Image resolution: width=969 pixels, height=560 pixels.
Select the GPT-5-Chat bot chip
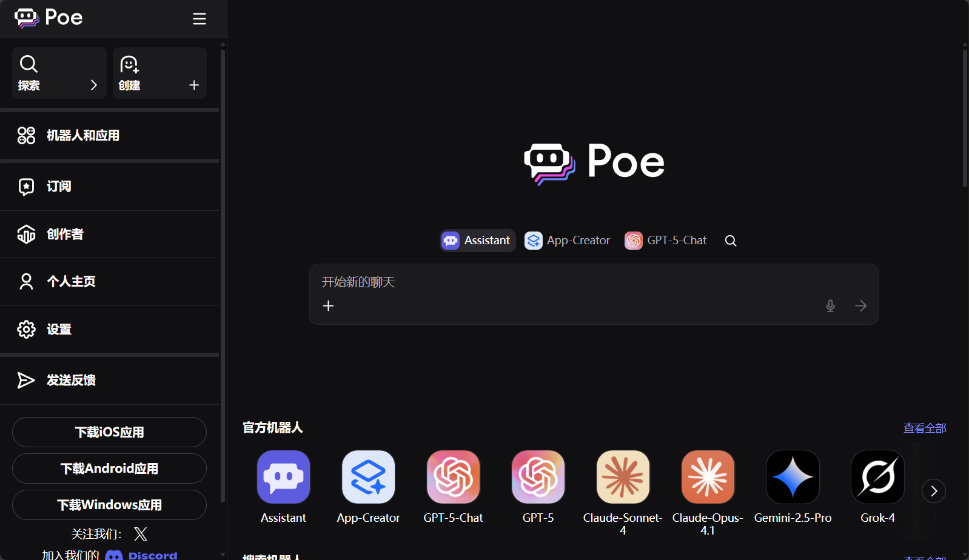pos(666,241)
